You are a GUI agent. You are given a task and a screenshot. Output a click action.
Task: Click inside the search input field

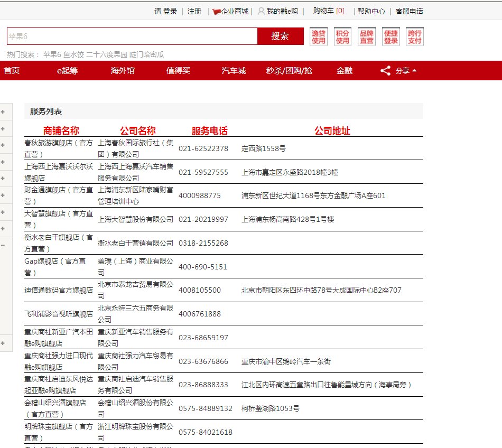click(132, 36)
